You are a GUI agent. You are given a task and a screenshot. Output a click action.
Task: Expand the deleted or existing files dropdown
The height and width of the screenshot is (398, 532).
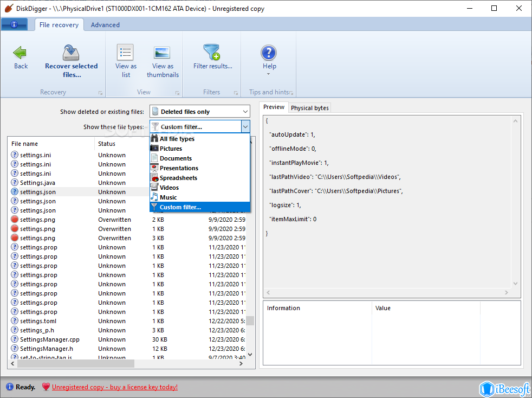coord(245,112)
